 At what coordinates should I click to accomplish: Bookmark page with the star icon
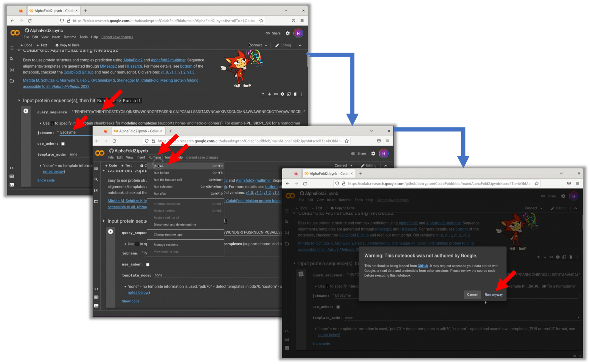261,21
